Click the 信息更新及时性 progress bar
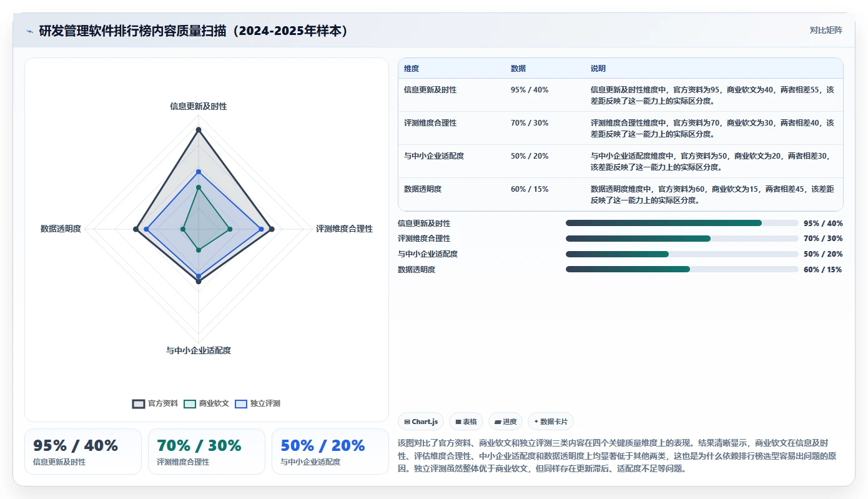 (x=682, y=223)
